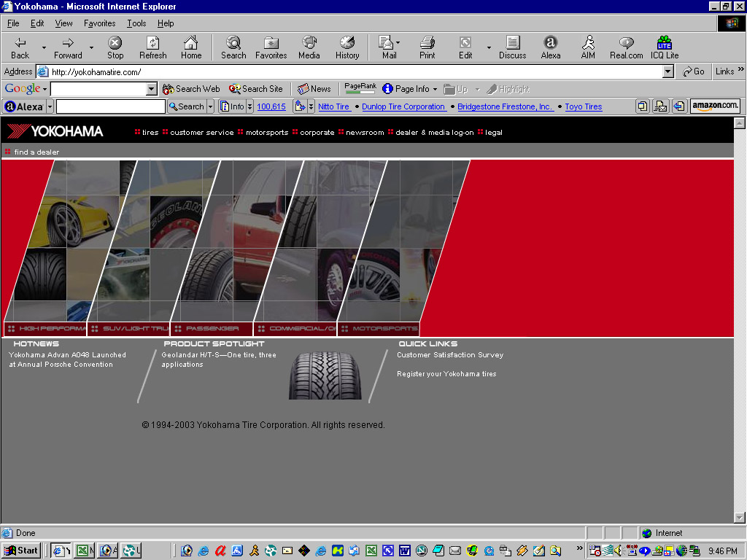Click the Windows Start button
The width and height of the screenshot is (747, 560).
pyautogui.click(x=21, y=551)
